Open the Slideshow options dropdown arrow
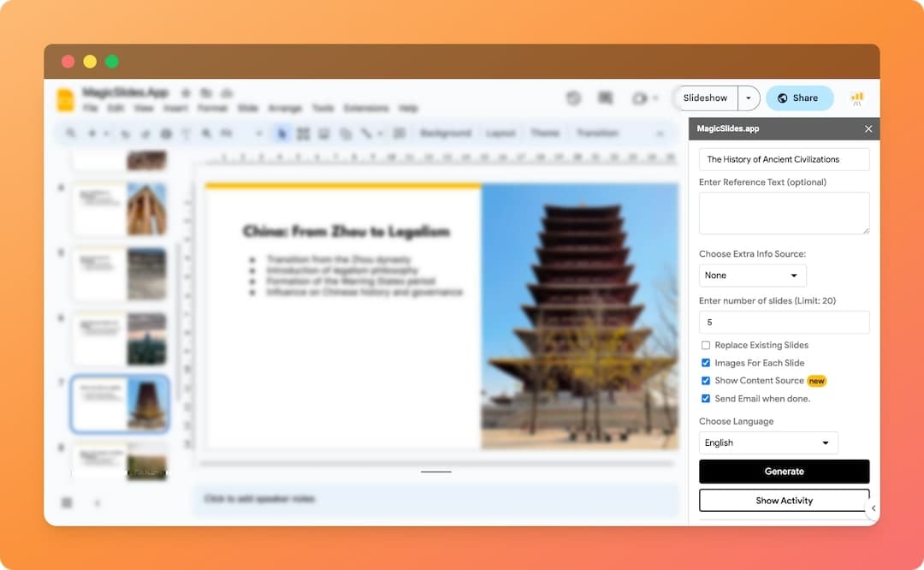This screenshot has width=924, height=570. click(749, 98)
